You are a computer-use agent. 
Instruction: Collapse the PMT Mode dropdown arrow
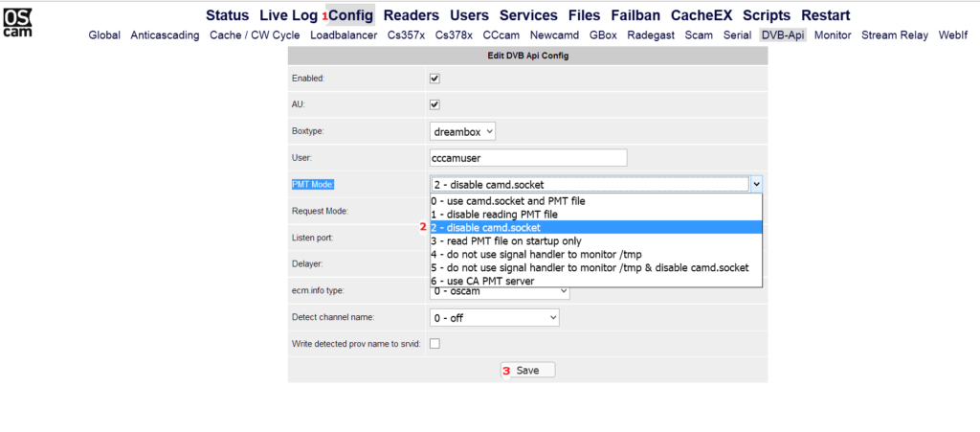point(756,185)
